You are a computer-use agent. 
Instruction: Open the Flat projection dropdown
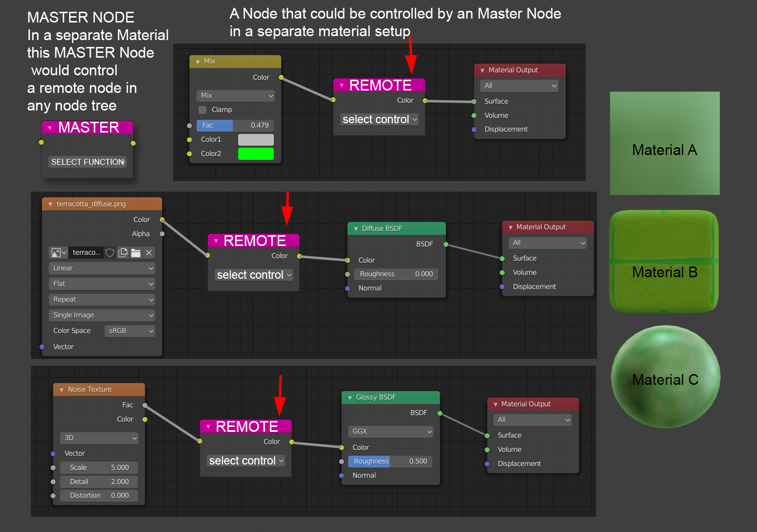point(102,284)
